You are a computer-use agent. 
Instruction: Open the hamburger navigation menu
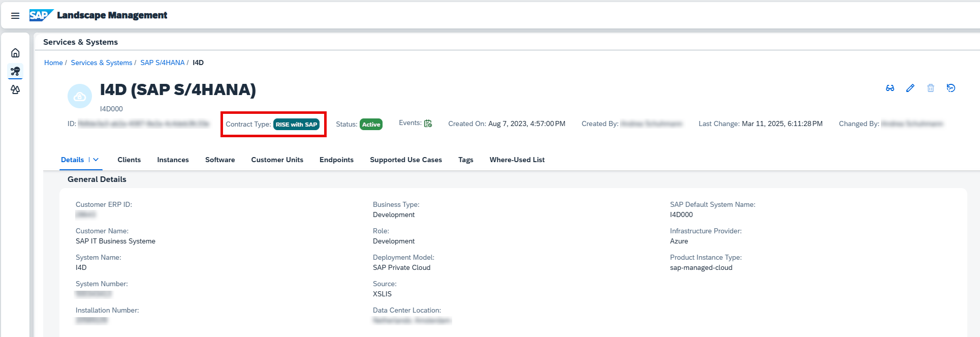pyautogui.click(x=15, y=16)
